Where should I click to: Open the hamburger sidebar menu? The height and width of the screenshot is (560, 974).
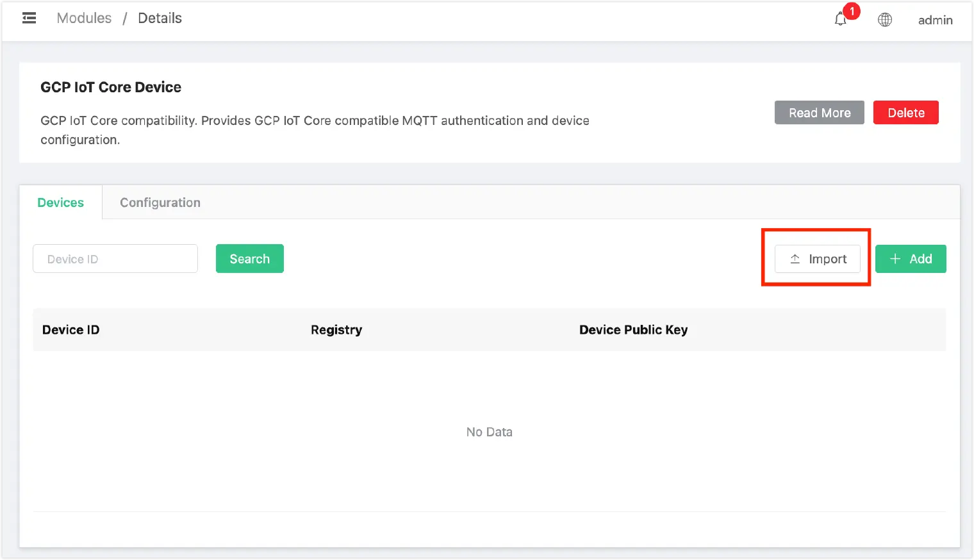coord(29,18)
